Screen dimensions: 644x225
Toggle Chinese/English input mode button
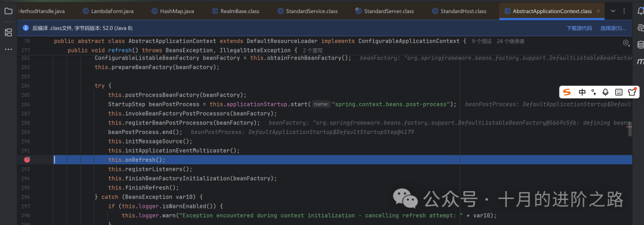tap(583, 92)
